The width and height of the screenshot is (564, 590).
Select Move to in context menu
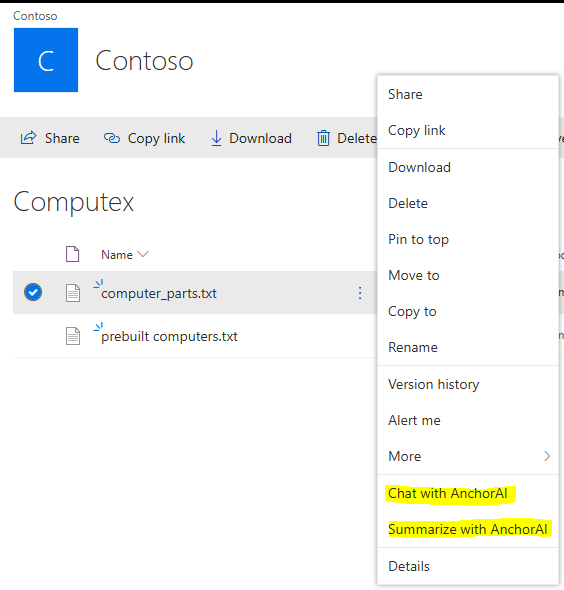[468, 275]
